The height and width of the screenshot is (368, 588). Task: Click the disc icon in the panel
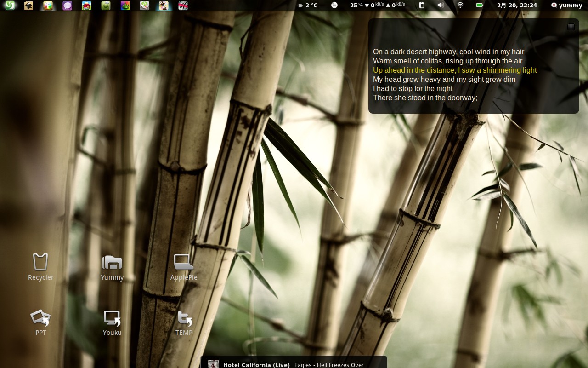(x=334, y=5)
